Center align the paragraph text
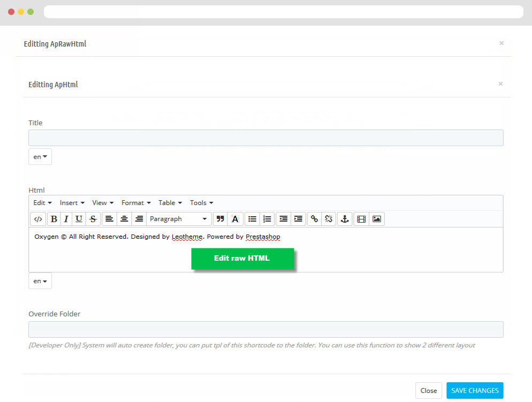 click(124, 219)
